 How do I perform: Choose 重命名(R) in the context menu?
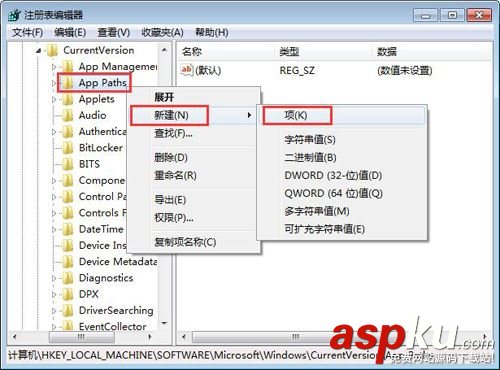[x=193, y=175]
